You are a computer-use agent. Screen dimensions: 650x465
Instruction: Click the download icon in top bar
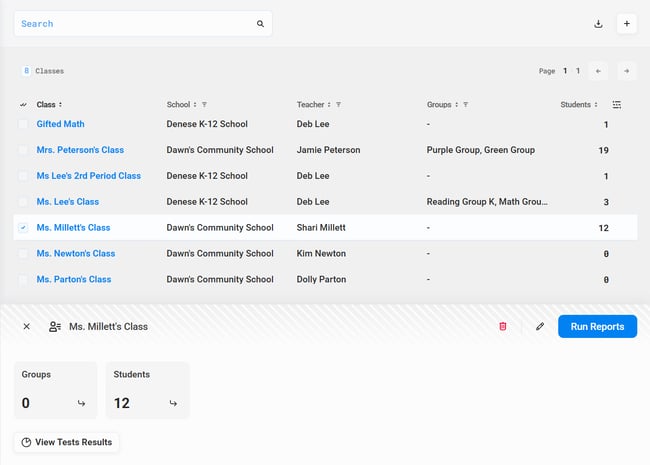click(x=598, y=24)
